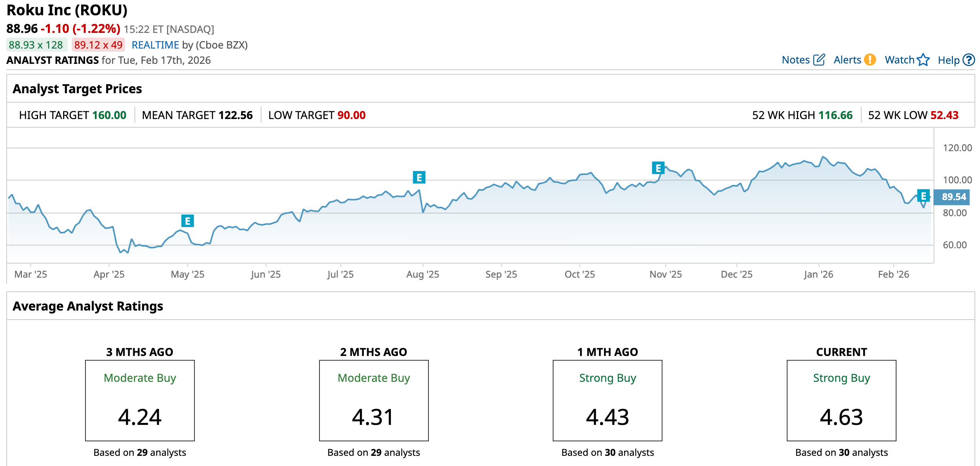Click the Notes pencil edit icon
This screenshot has height=466, width=980.
(819, 60)
